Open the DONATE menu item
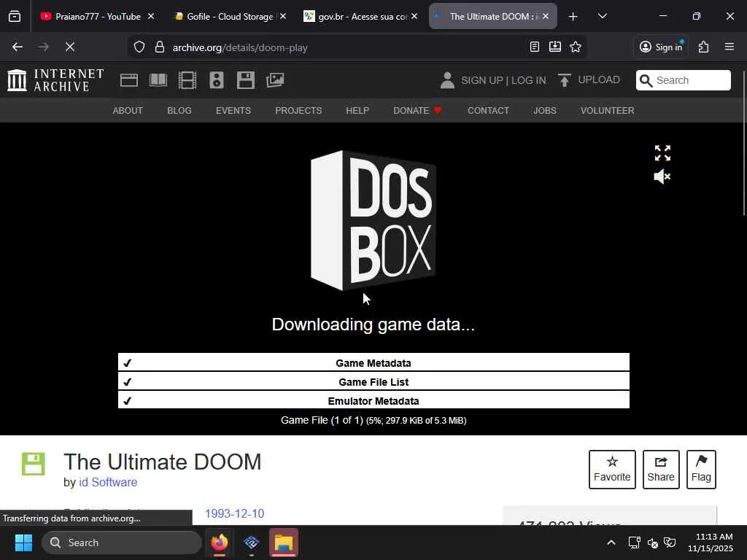Screen dimensions: 747x560 point(417,111)
